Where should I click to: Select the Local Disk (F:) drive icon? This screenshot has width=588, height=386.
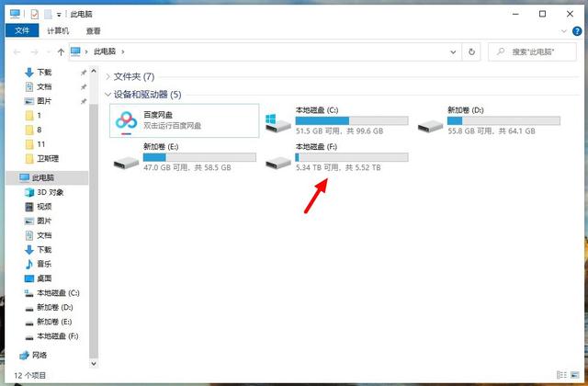[x=277, y=163]
